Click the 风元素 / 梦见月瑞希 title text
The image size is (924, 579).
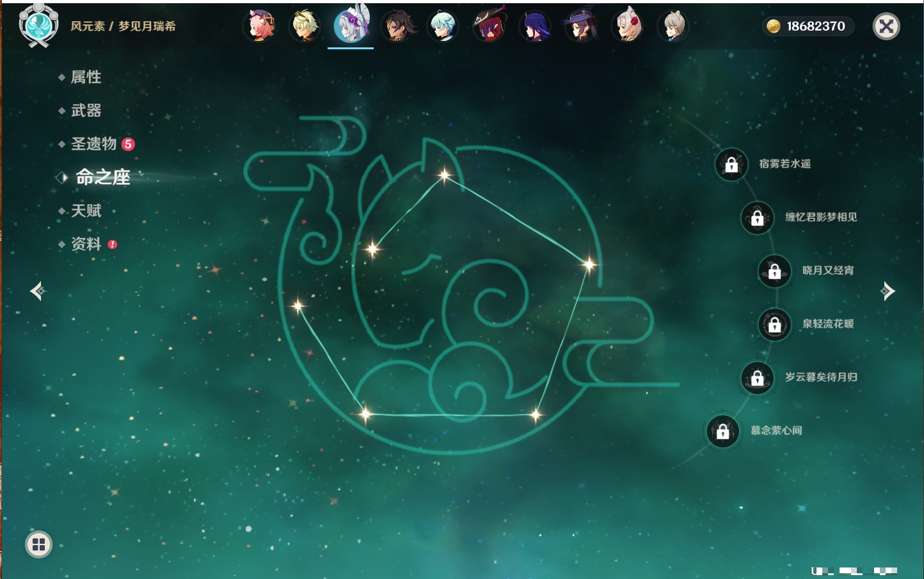click(123, 26)
